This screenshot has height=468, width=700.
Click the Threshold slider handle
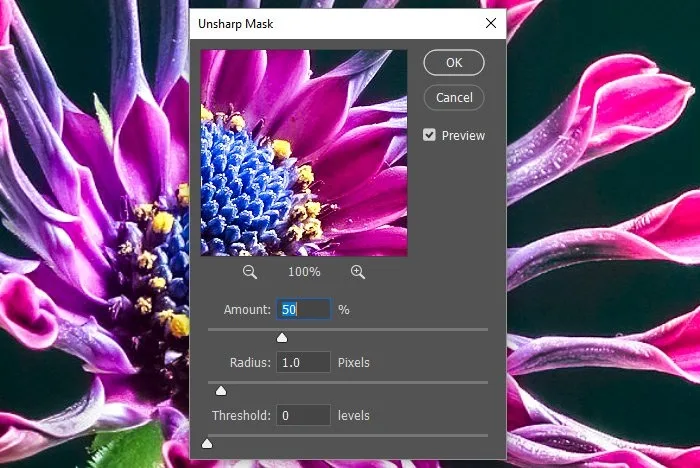207,444
